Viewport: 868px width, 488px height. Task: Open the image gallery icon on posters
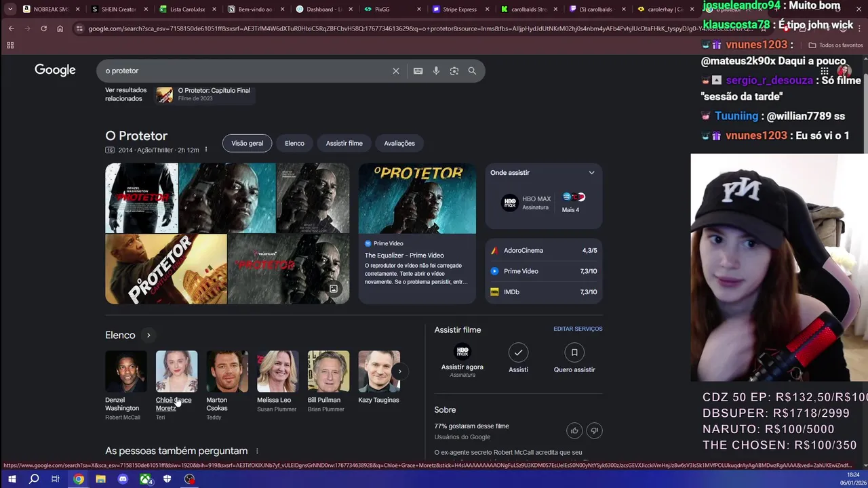[x=334, y=289]
